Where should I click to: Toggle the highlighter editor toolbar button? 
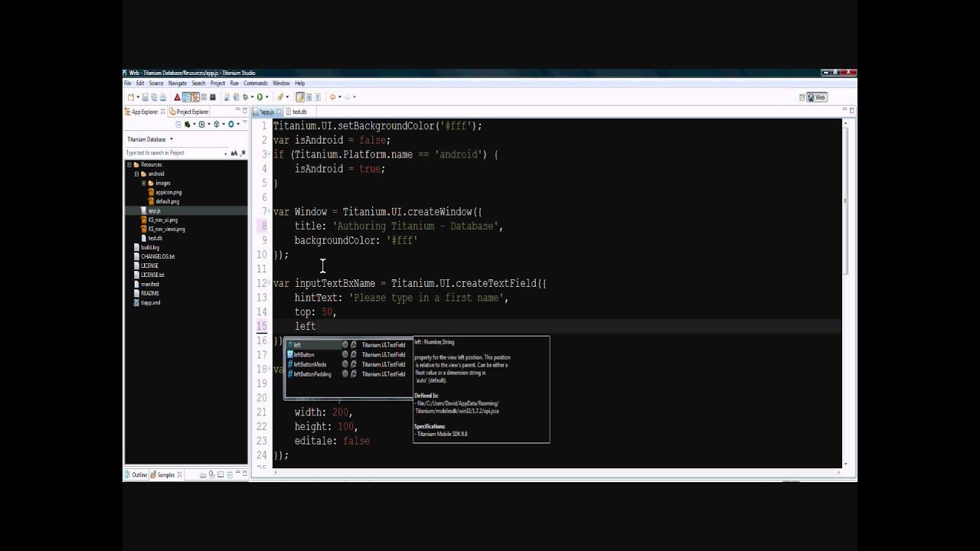coord(300,97)
